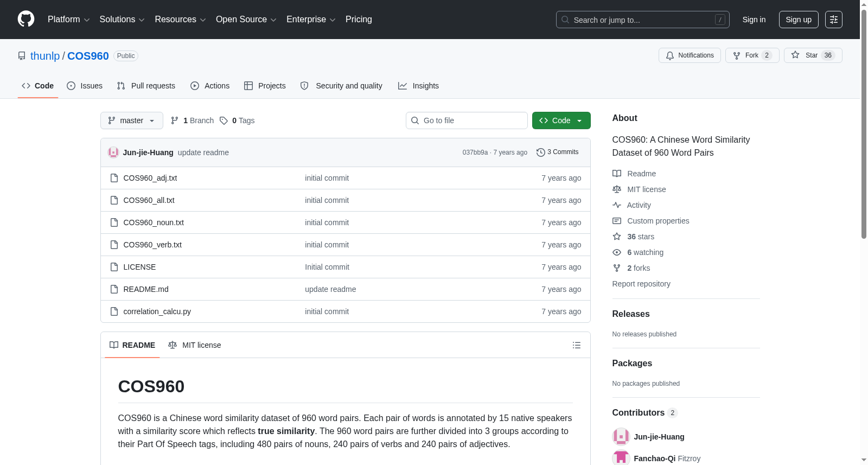
Task: Click Jun-jie-Huang avatar in commit bar
Action: 113,152
